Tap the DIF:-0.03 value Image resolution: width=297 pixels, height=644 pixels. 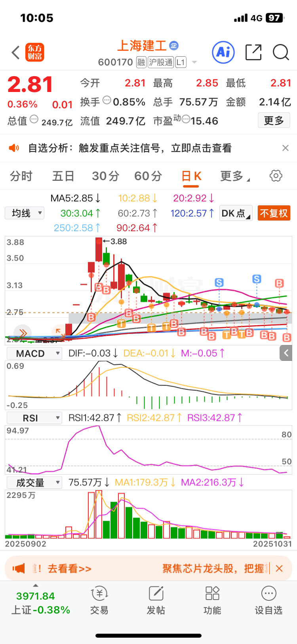click(93, 353)
